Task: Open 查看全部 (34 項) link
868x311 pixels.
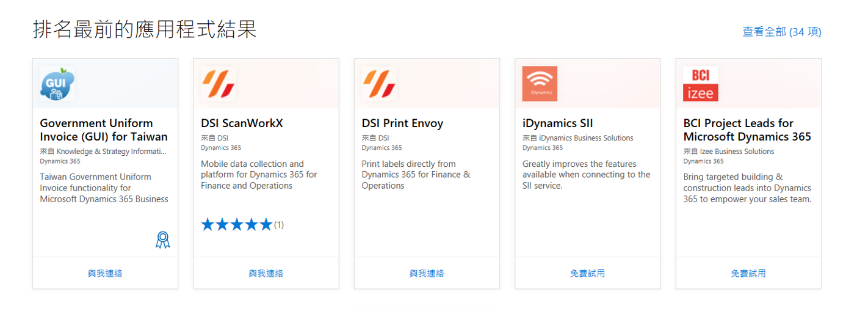Action: pos(782,32)
